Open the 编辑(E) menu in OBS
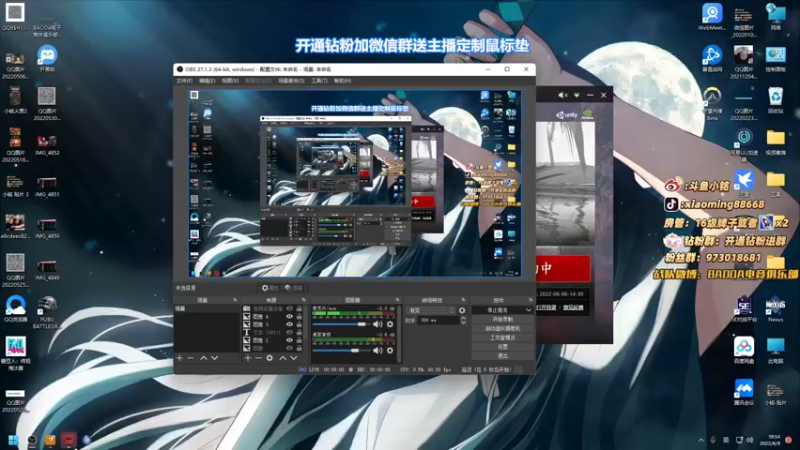The width and height of the screenshot is (800, 450). (207, 81)
